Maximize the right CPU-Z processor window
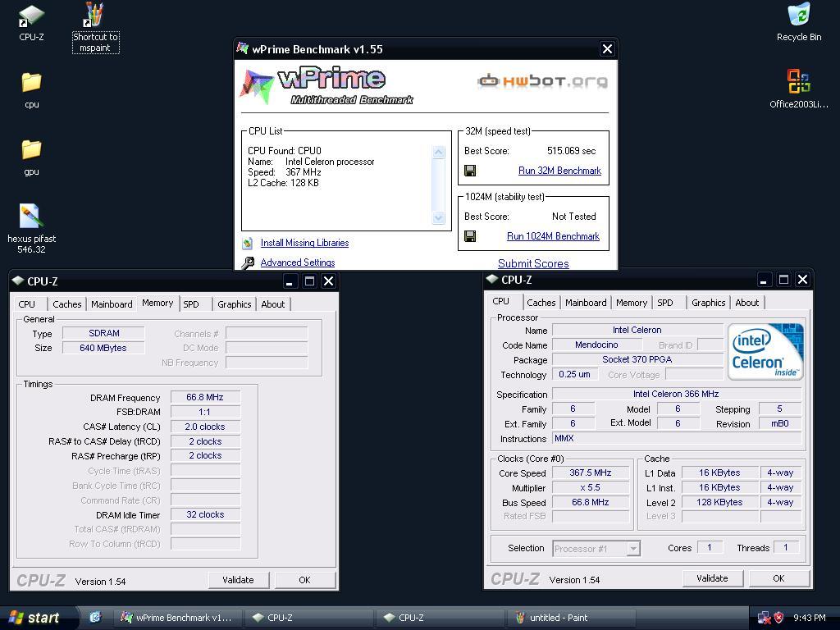This screenshot has width=840, height=630. pos(783,280)
